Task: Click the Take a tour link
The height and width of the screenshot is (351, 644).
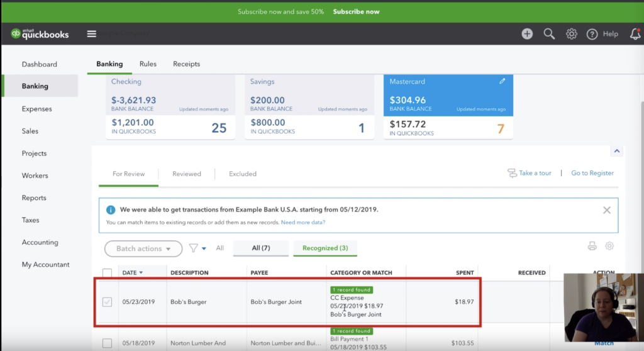Action: tap(535, 173)
